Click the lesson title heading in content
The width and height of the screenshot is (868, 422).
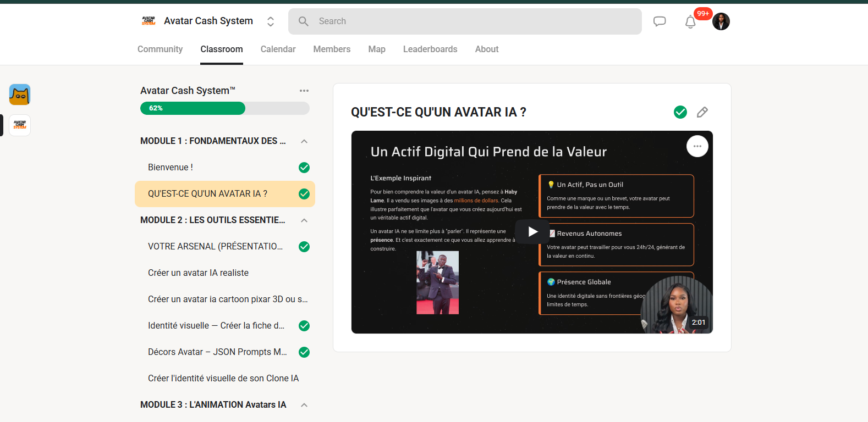tap(438, 112)
